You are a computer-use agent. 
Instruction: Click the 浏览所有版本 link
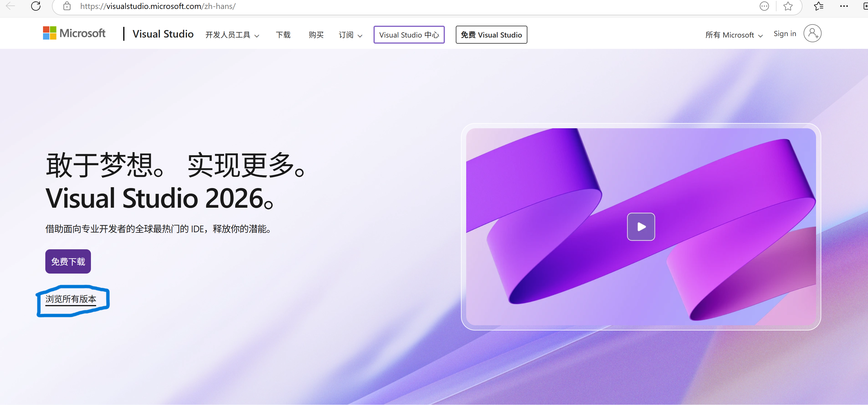point(71,299)
